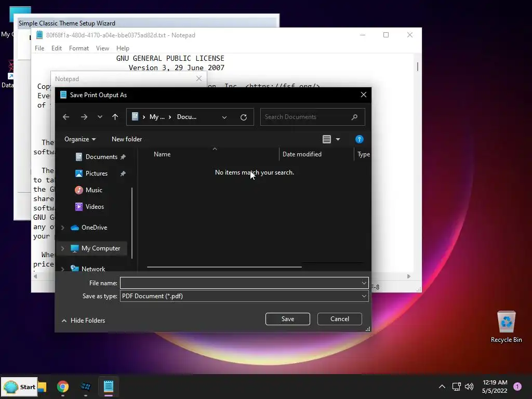Select Network in navigation pane
The image size is (532, 399).
(x=93, y=269)
